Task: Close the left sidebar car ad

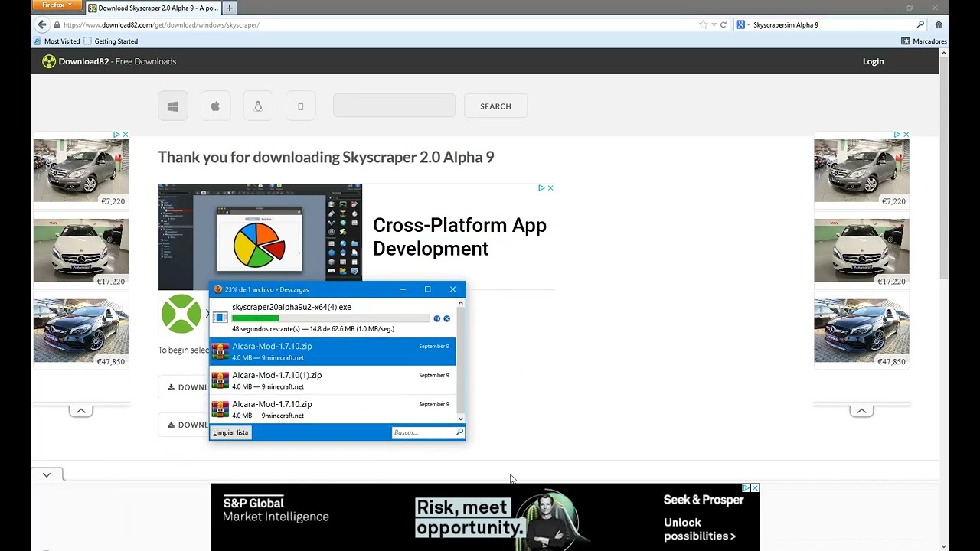Action: [x=126, y=135]
